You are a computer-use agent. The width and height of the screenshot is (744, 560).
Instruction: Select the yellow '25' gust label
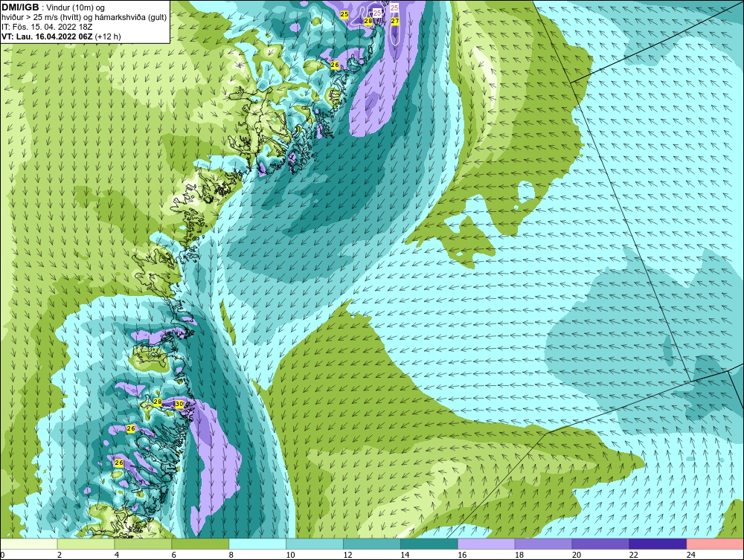(x=344, y=14)
